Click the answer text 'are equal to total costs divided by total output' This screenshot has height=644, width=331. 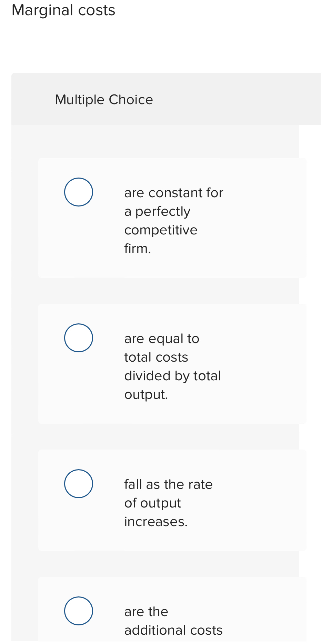[172, 366]
